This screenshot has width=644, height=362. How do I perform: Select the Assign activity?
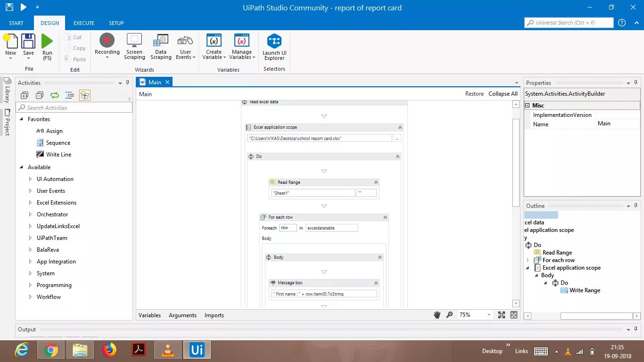pyautogui.click(x=50, y=131)
